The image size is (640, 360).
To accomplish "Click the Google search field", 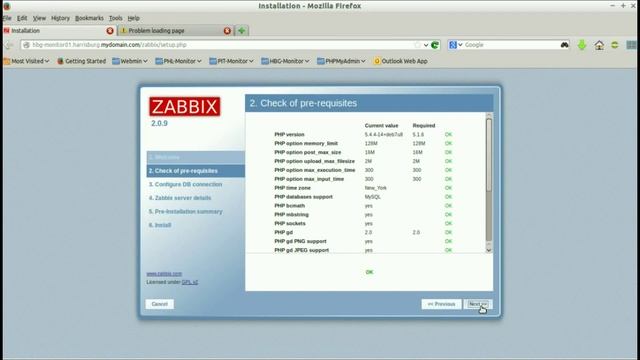I will click(510, 45).
